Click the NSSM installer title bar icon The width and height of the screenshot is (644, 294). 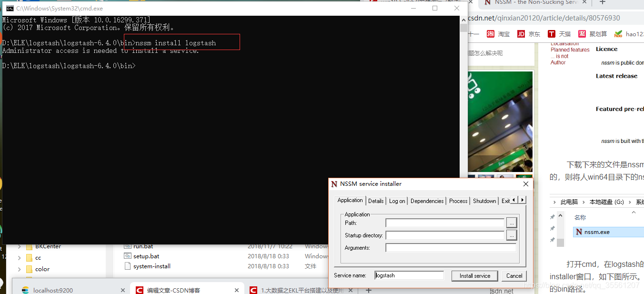pyautogui.click(x=334, y=184)
